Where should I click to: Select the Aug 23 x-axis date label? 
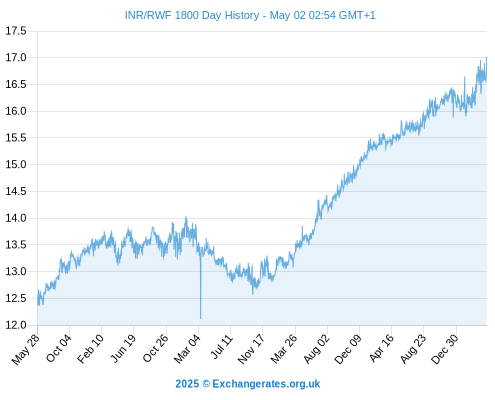coord(414,349)
